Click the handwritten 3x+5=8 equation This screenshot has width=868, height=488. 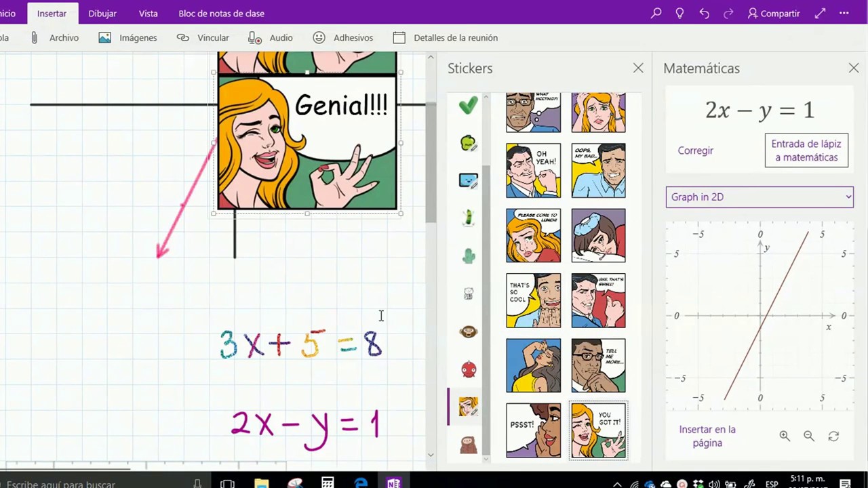pyautogui.click(x=301, y=344)
